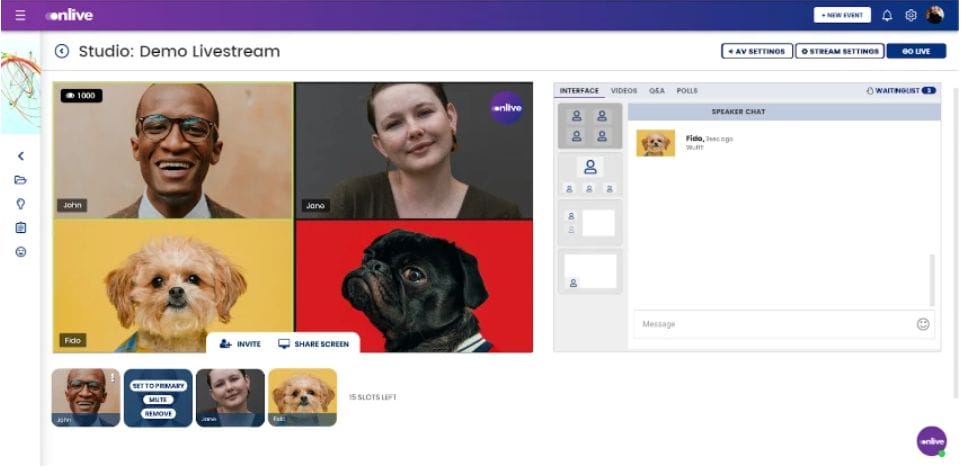Viewport: 964px width, 470px height.
Task: Open the clipboard icon in sidebar
Action: [x=20, y=227]
